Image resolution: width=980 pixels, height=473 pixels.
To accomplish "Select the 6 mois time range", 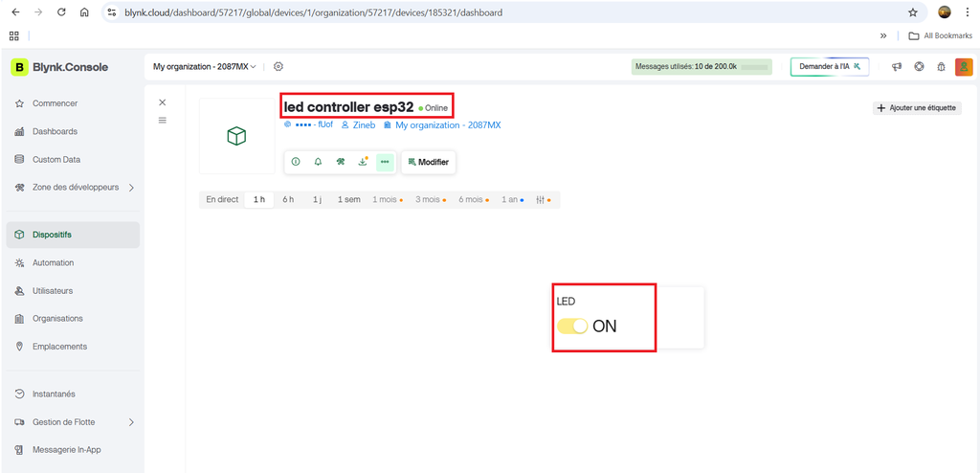I will [x=474, y=199].
